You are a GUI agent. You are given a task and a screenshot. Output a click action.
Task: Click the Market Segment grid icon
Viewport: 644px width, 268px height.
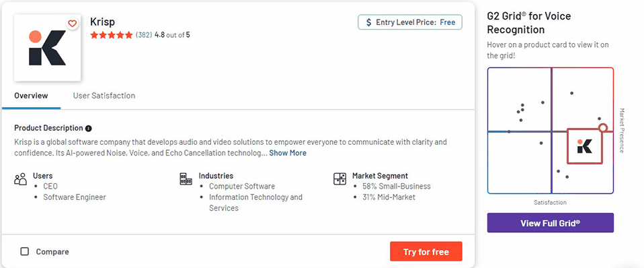pos(339,179)
